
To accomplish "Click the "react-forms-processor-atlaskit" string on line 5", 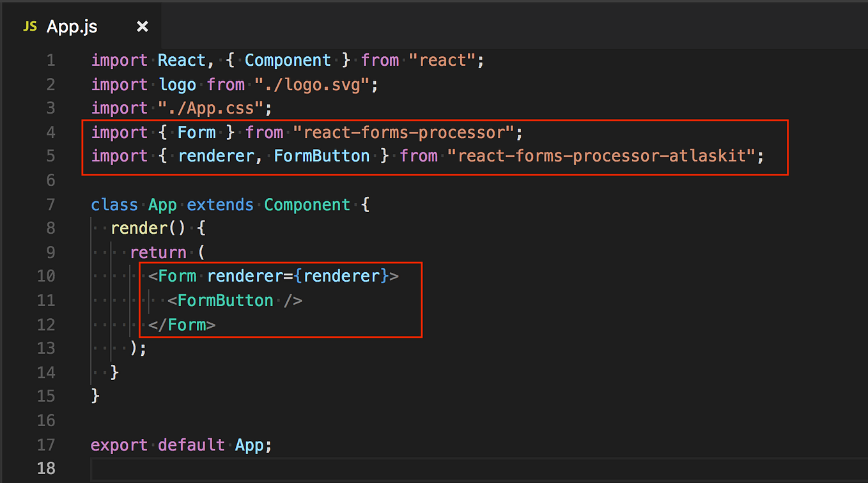I will (600, 155).
